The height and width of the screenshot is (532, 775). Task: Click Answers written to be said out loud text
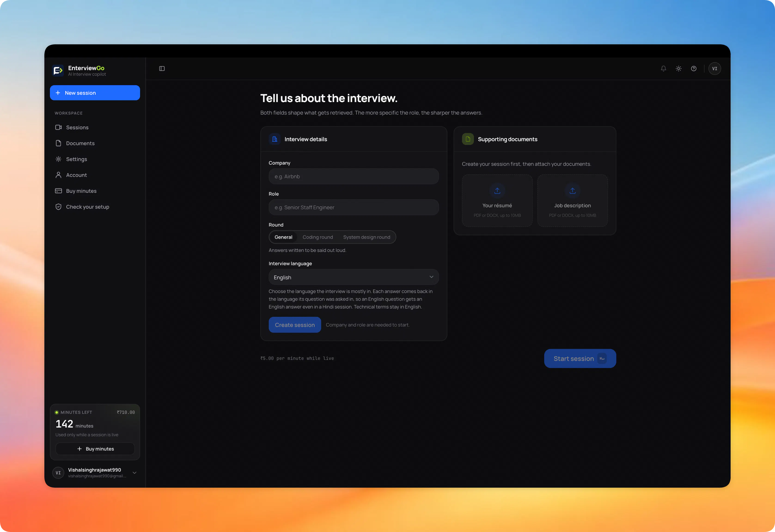[307, 250]
